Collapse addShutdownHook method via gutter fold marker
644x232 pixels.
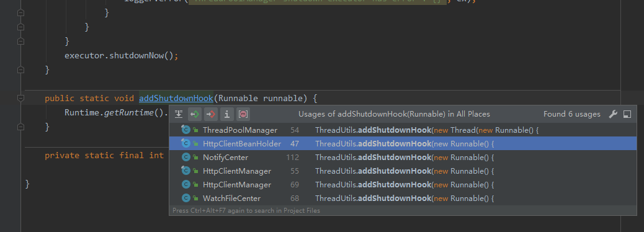click(x=20, y=99)
